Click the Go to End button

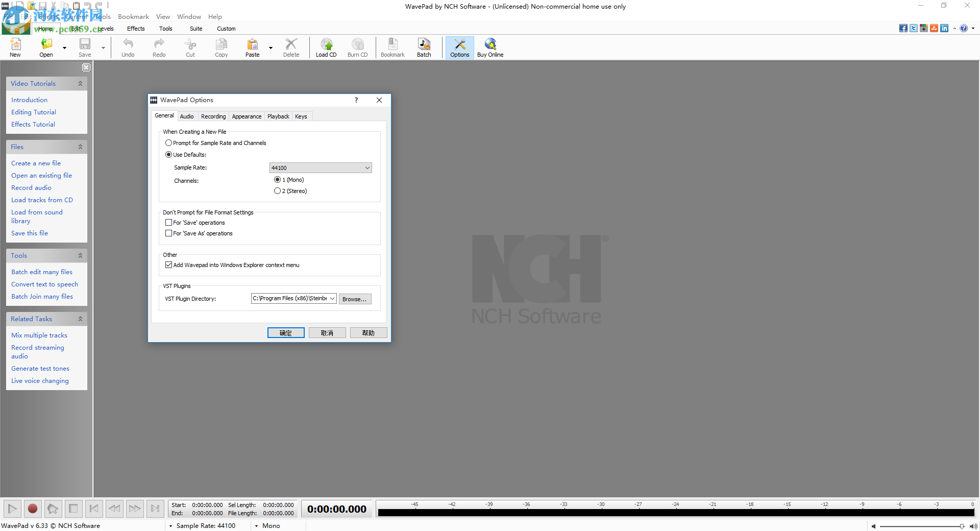155,509
